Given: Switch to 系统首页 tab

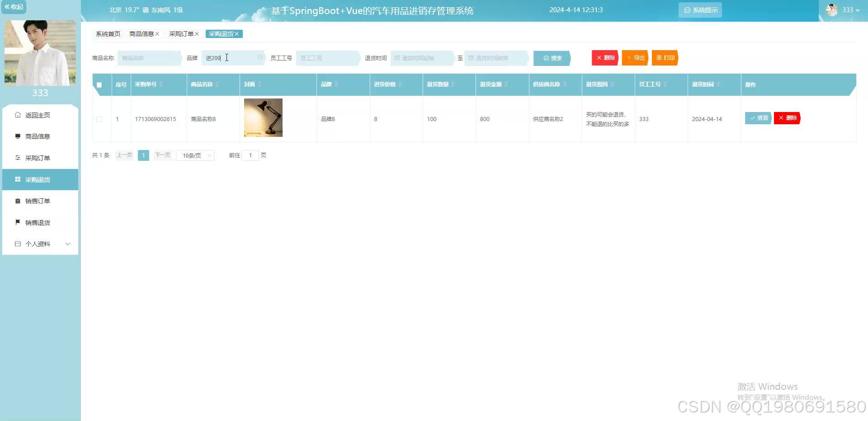Looking at the screenshot, I should (x=108, y=34).
